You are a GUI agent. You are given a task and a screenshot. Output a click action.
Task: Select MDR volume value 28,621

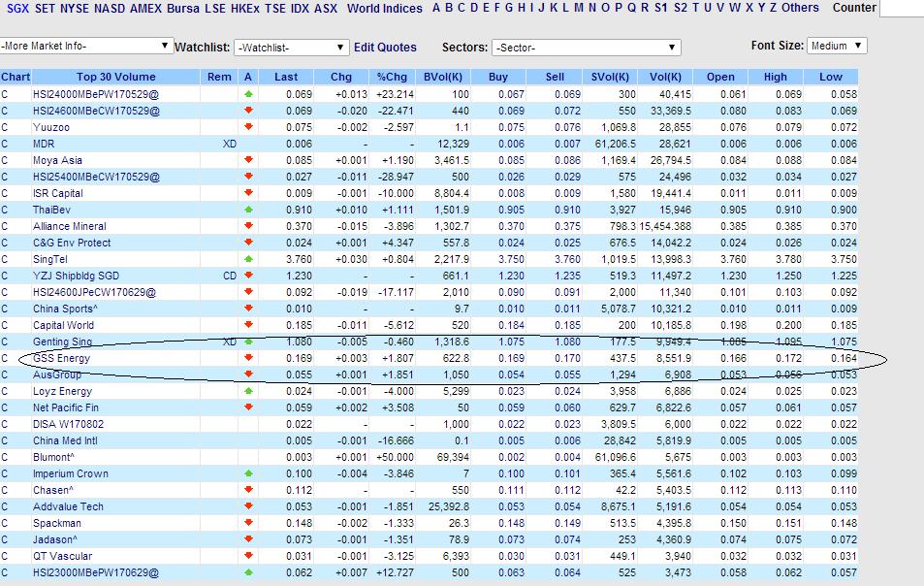click(676, 144)
